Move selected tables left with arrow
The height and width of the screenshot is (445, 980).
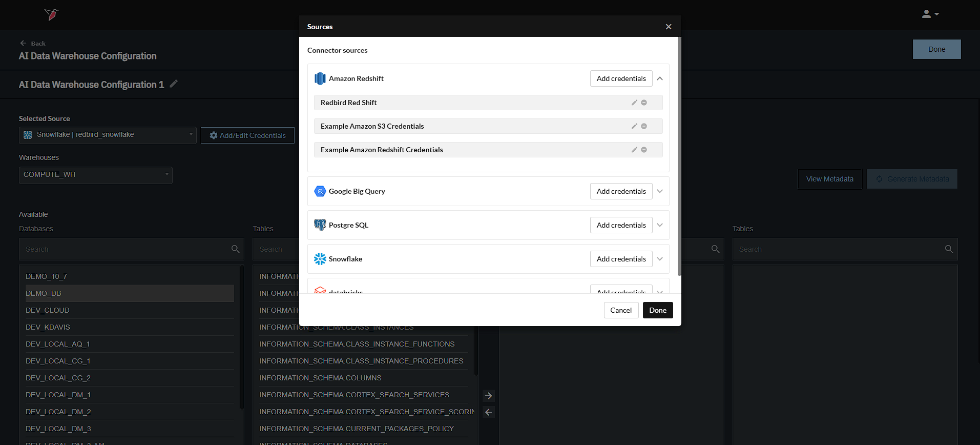click(489, 412)
